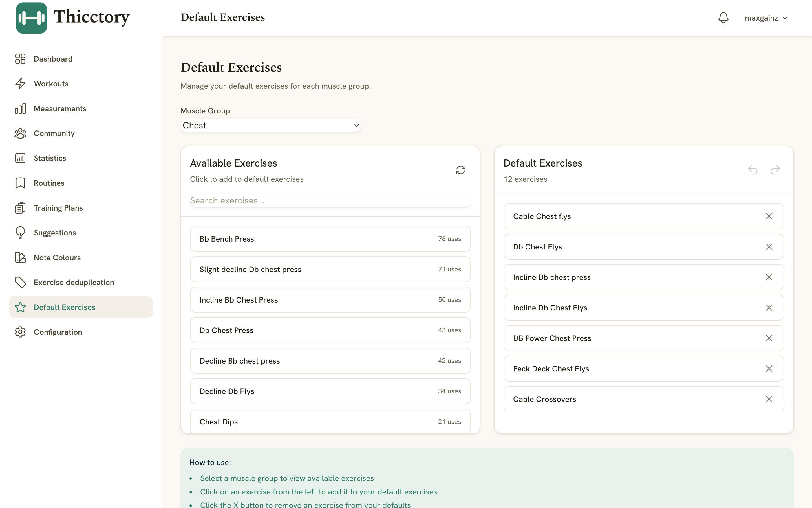Click the Dashboard grid icon in sidebar
This screenshot has height=508, width=812.
click(20, 59)
